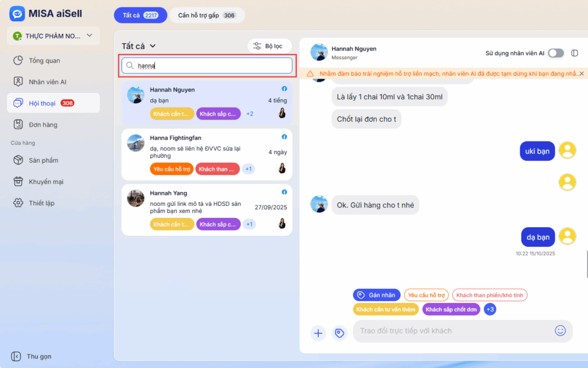Click the tag icon beside message input
Viewport: 588px width, 368px height.
pos(339,333)
